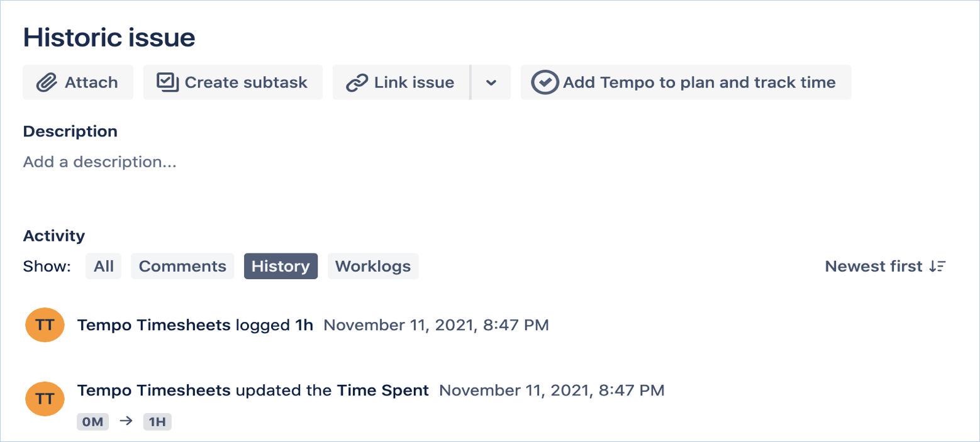Viewport: 980px width, 442px height.
Task: Open the link issue actions dropdown chevron
Action: pos(490,82)
